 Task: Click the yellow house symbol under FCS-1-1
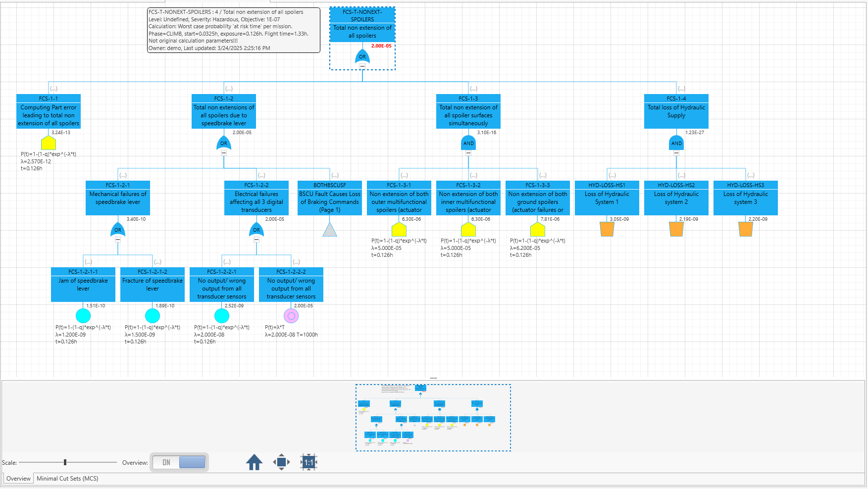click(49, 143)
